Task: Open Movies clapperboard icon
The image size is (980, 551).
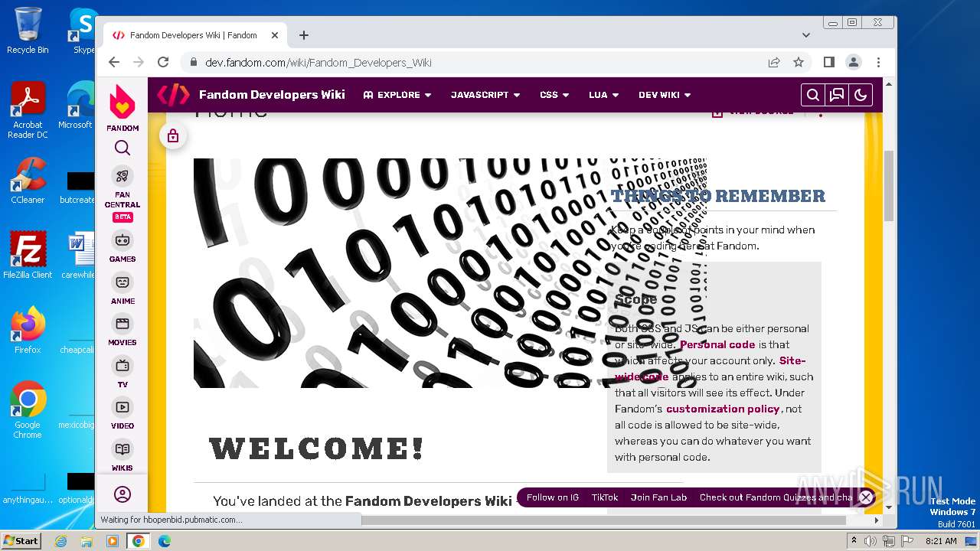Action: point(122,324)
